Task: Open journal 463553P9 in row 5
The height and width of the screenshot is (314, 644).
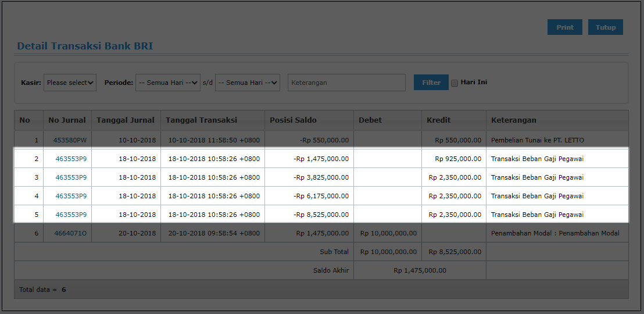Action: click(x=71, y=215)
